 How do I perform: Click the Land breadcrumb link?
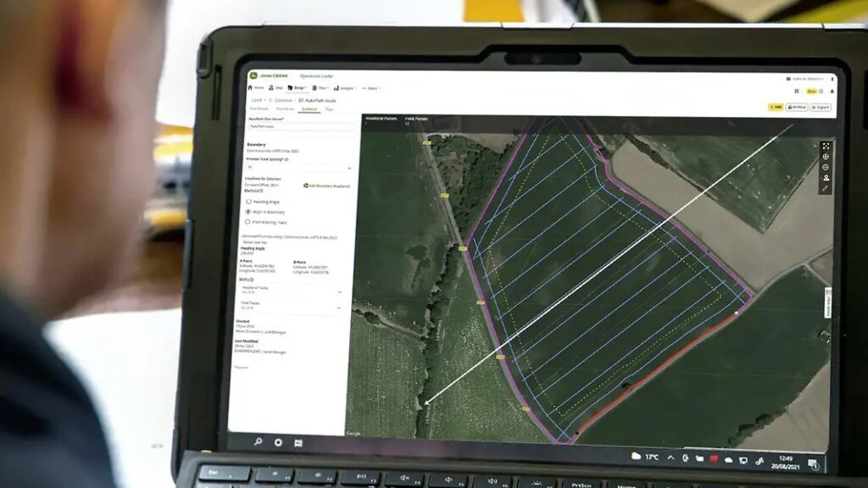point(257,100)
